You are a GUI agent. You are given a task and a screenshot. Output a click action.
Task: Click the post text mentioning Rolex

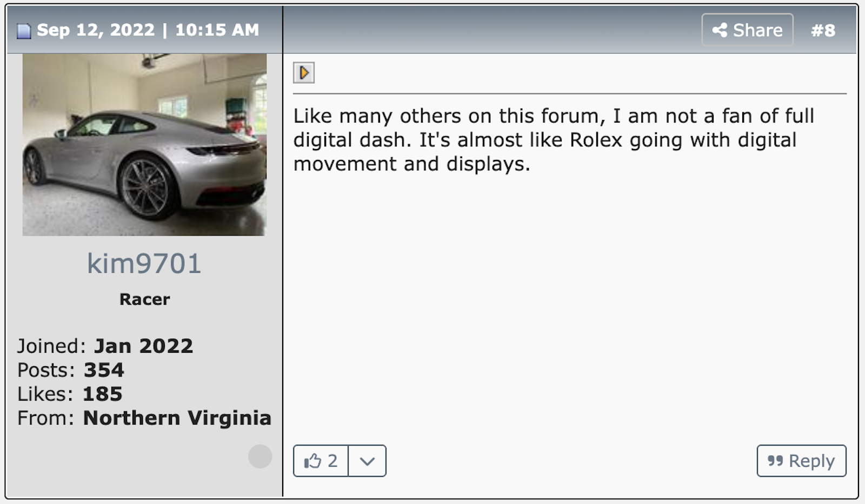[554, 140]
